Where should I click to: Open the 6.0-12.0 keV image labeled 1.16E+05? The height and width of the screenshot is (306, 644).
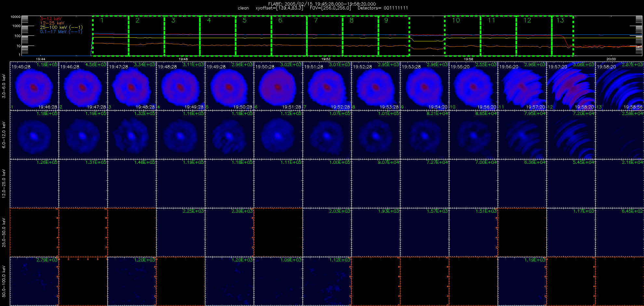181,135
